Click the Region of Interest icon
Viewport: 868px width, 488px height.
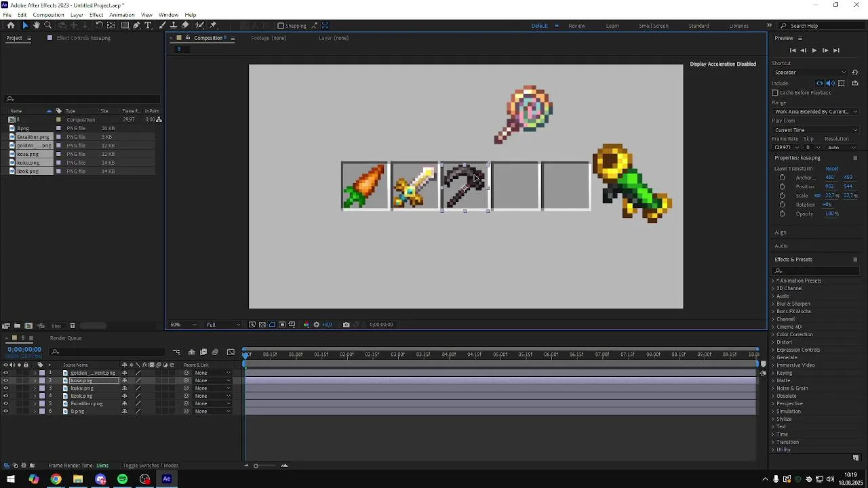[x=282, y=325]
